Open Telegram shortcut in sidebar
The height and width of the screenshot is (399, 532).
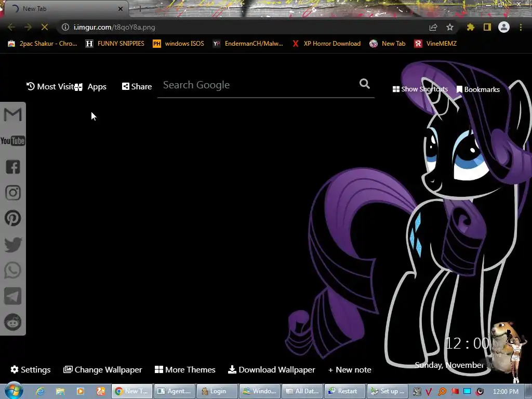pyautogui.click(x=13, y=296)
